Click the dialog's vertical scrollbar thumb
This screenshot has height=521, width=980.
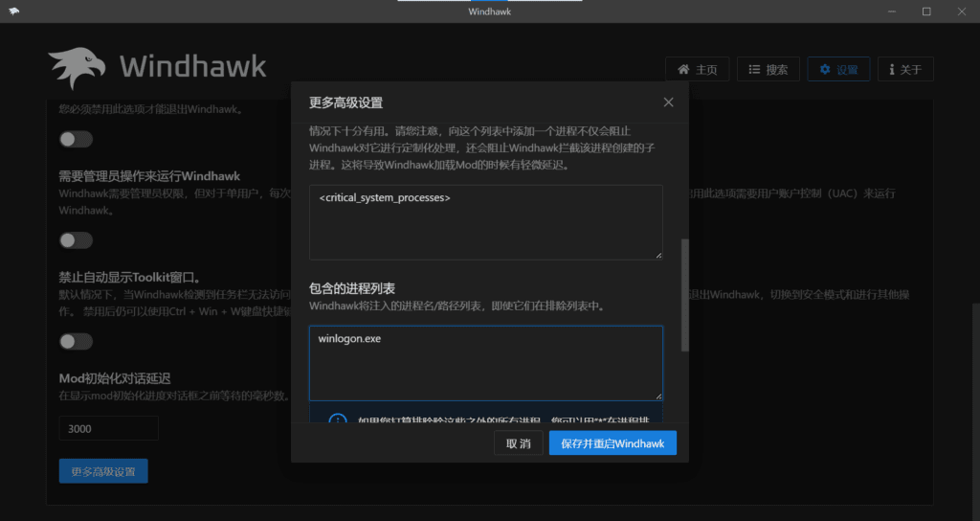pyautogui.click(x=684, y=295)
